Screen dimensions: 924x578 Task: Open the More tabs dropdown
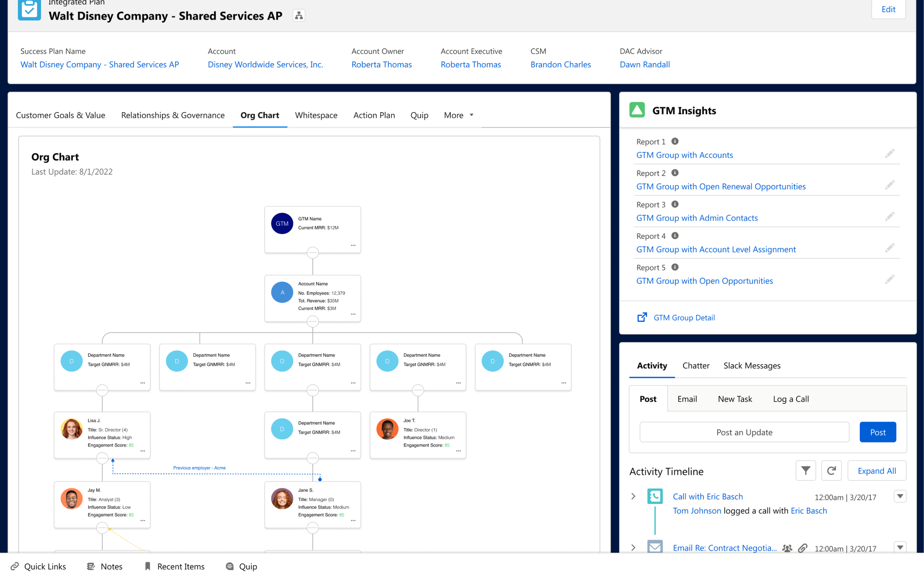coord(458,115)
